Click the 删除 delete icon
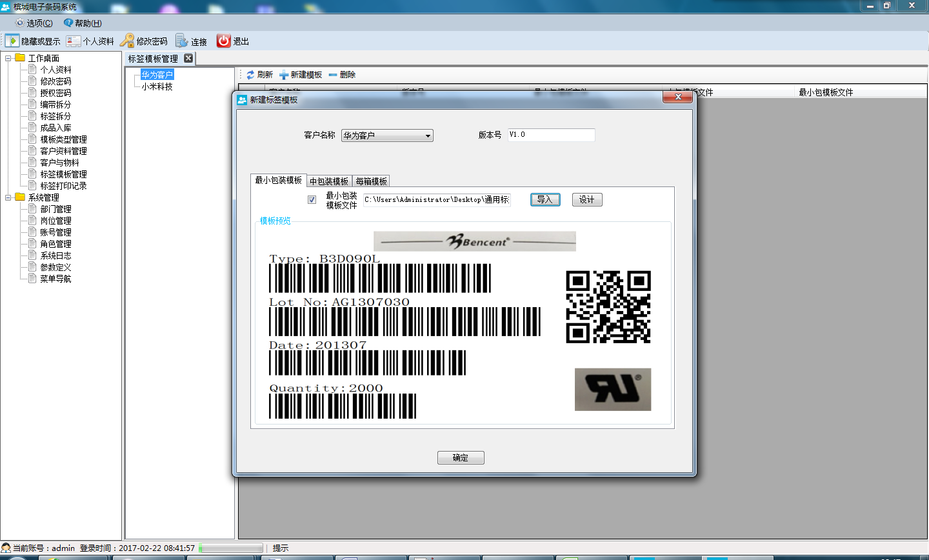Screen dimensions: 929x560 (333, 75)
